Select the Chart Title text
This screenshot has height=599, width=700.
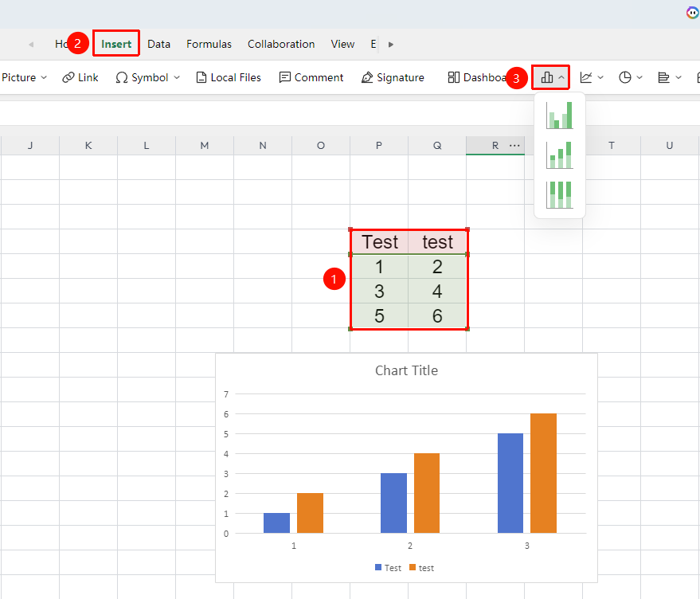[406, 370]
